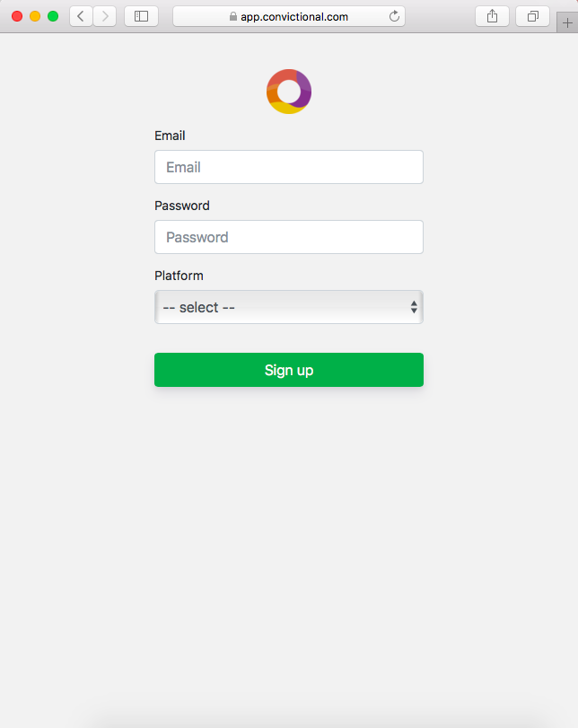Minimize the Safari window
This screenshot has height=728, width=578.
pos(35,16)
